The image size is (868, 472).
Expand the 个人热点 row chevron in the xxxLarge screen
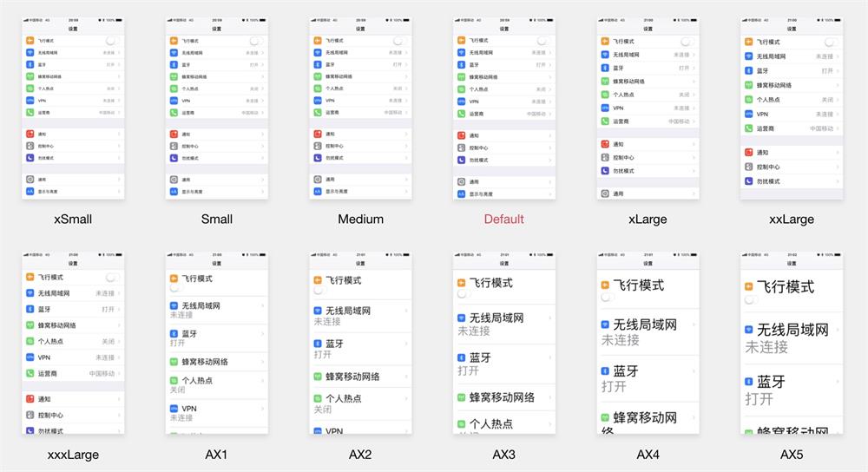pos(119,341)
